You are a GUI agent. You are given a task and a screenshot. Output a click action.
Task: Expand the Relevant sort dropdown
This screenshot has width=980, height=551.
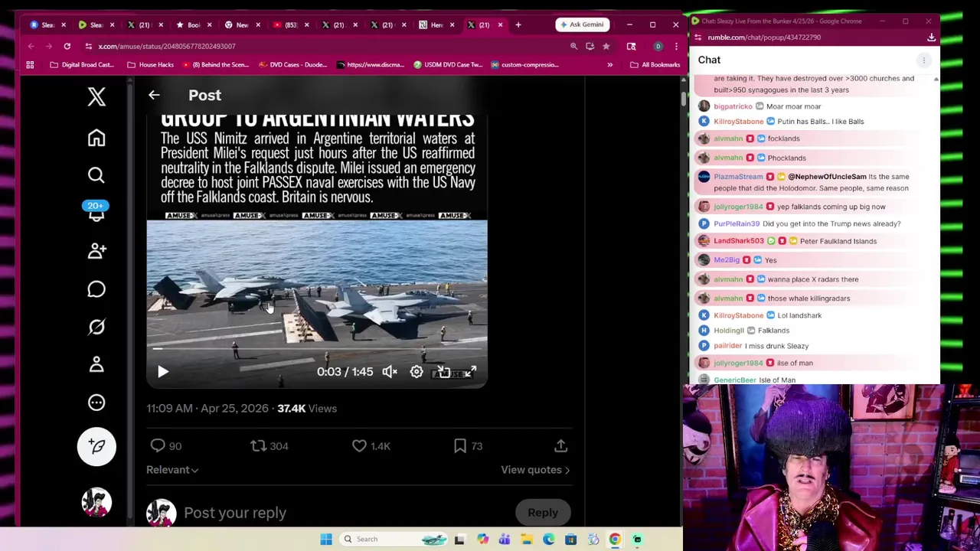(x=172, y=470)
